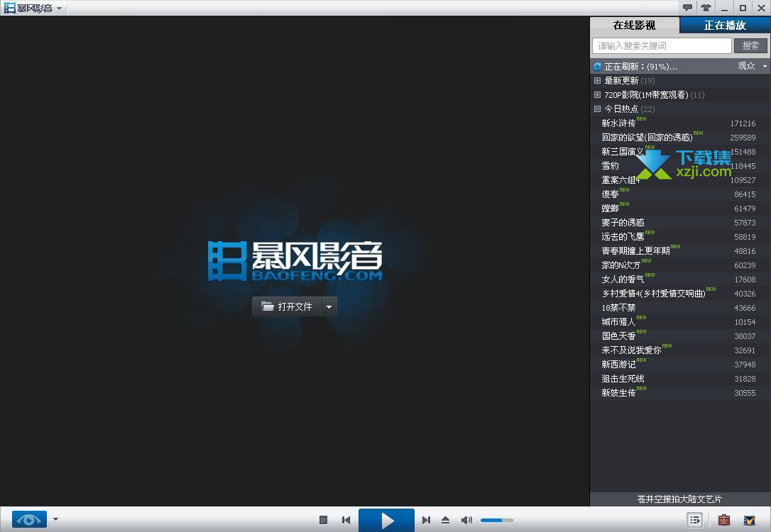Select 新笑生传 in the hot list
Viewport: 771px width, 532px height.
tap(618, 393)
